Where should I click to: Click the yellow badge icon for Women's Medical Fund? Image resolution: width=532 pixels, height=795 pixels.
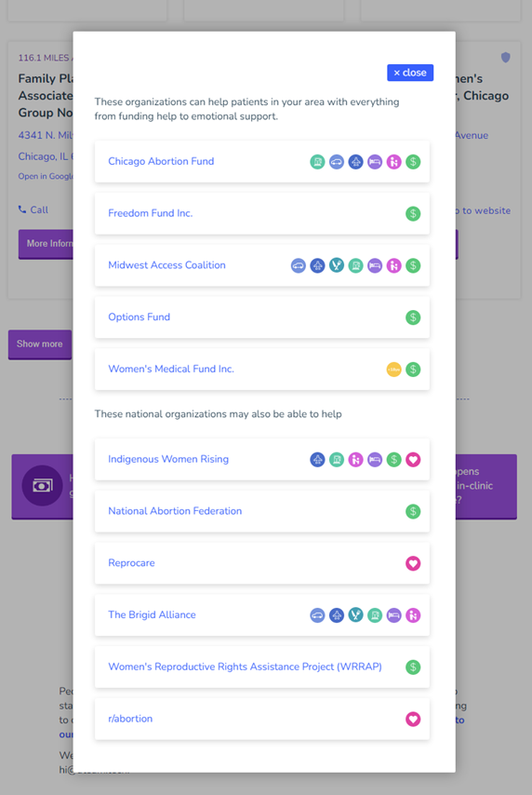(x=393, y=369)
